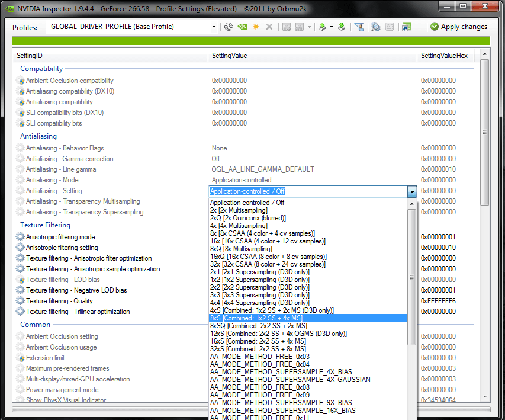Click the SettingValue column header

(x=313, y=56)
